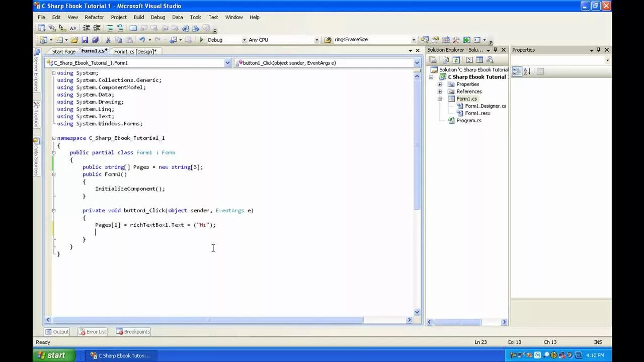Open the Refactor menu
The height and width of the screenshot is (362, 644).
click(94, 17)
